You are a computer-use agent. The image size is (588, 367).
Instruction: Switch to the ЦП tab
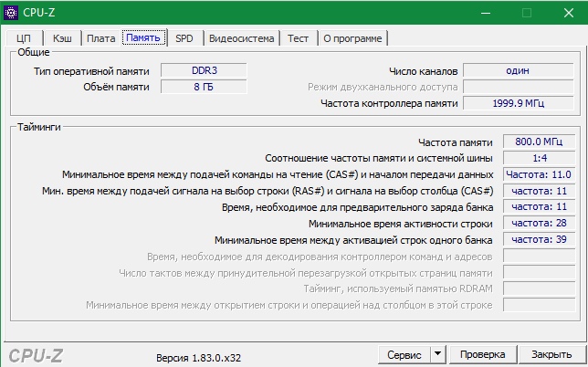[24, 37]
